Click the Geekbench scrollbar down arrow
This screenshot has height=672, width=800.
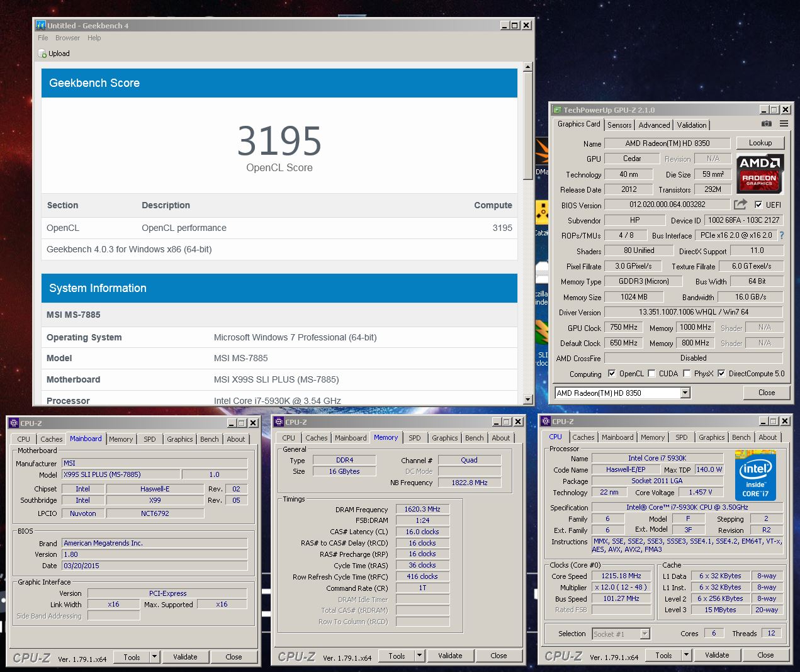tap(527, 400)
